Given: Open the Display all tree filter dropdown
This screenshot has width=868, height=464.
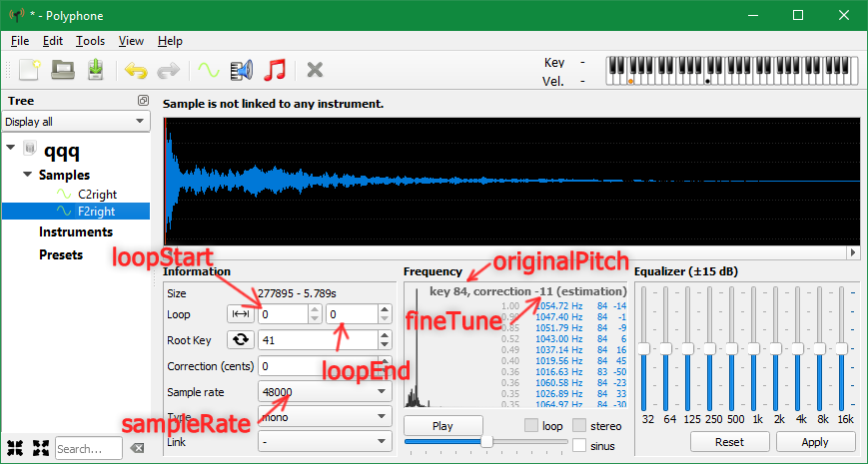Looking at the screenshot, I should tap(75, 122).
